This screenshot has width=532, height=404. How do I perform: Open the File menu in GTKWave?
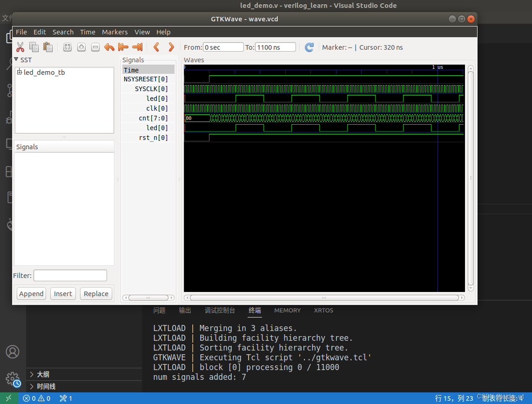click(x=21, y=32)
